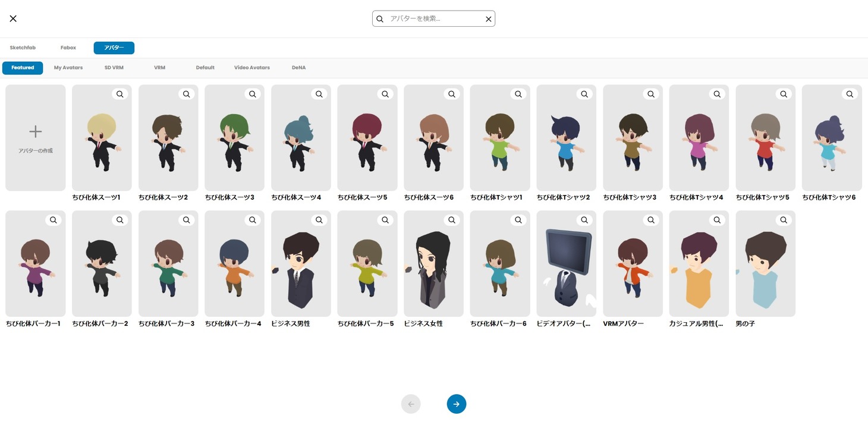Go to the next page with the arrow button

tap(456, 404)
